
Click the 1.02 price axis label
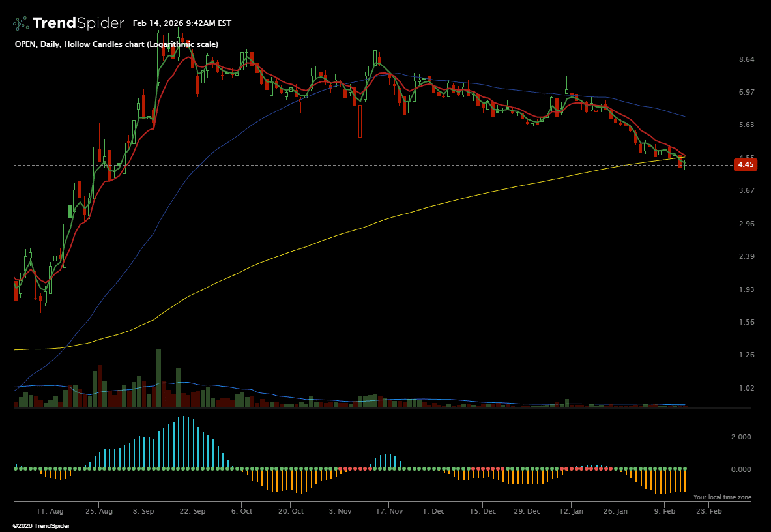point(745,388)
